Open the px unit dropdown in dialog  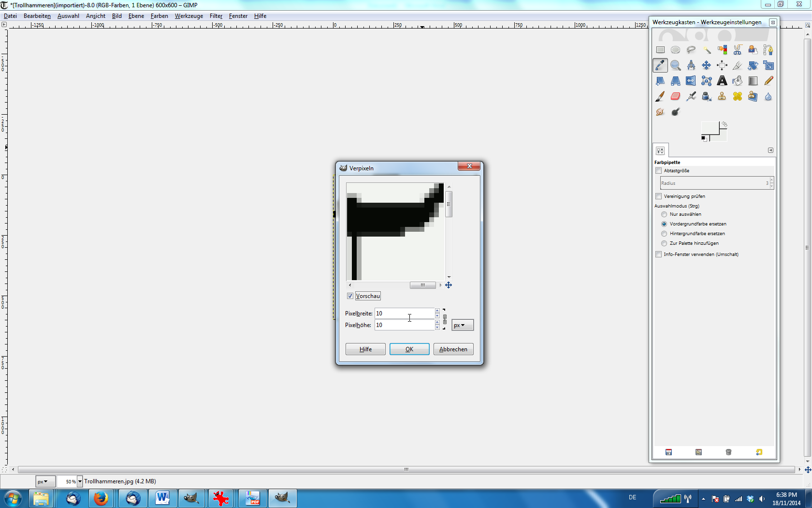click(x=462, y=325)
